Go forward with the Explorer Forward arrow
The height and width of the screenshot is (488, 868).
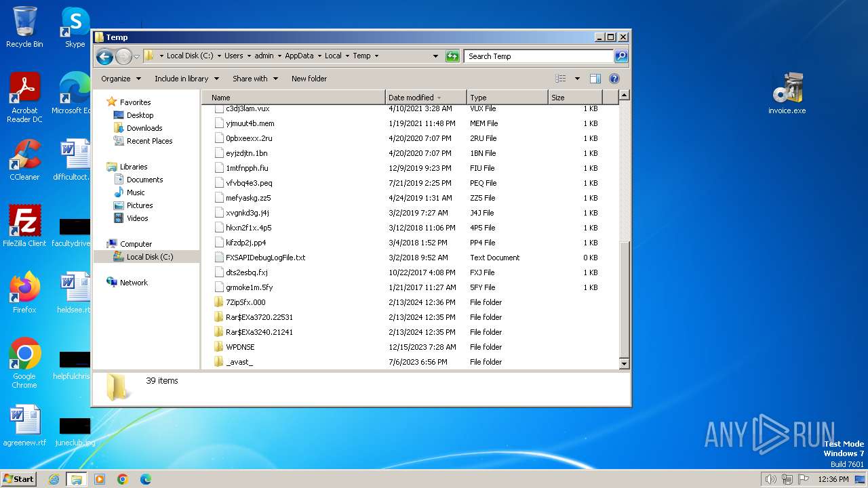point(123,56)
